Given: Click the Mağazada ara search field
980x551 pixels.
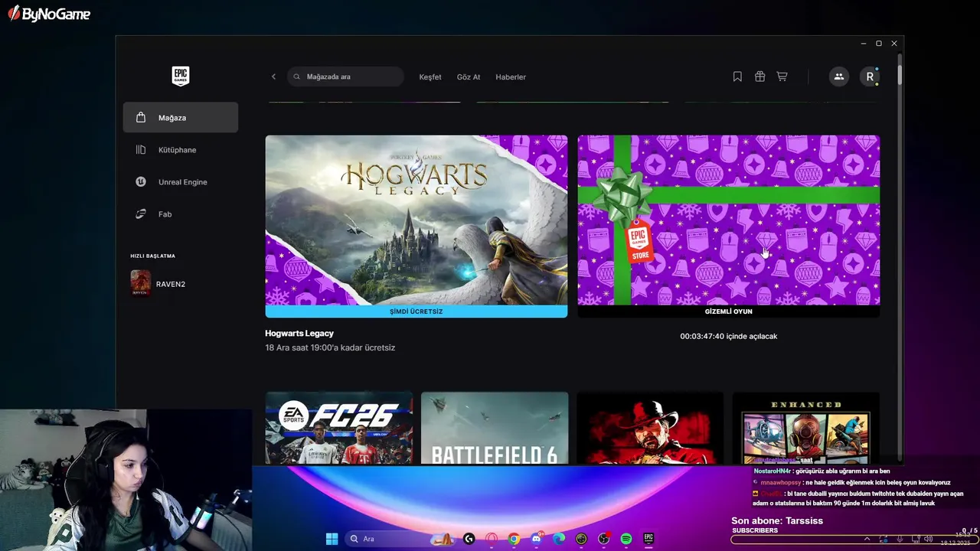Looking at the screenshot, I should 346,77.
